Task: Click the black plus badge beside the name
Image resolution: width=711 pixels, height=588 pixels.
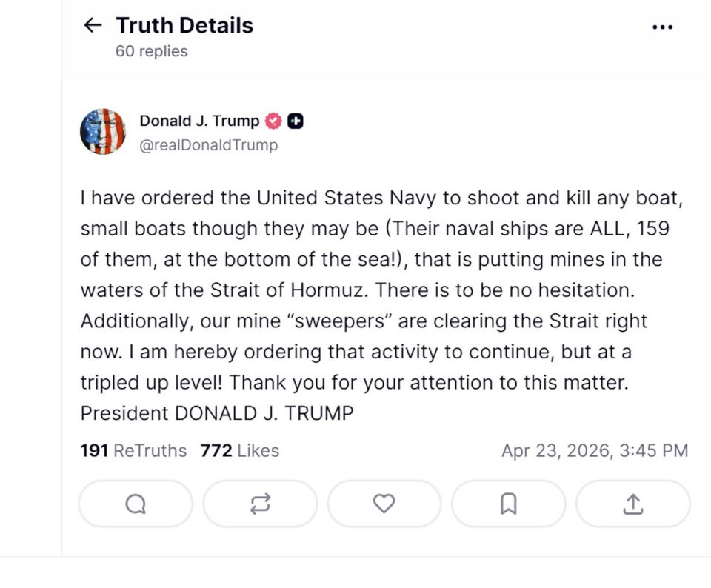Action: pyautogui.click(x=295, y=121)
